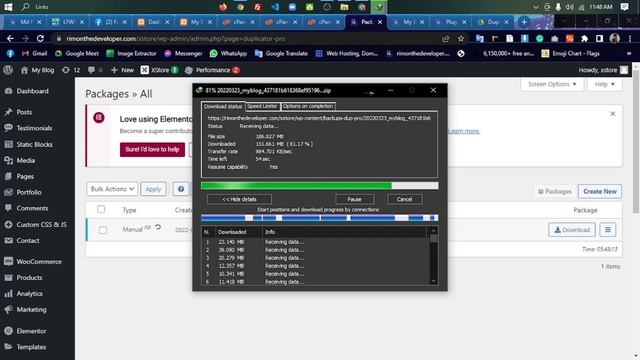Show hidden system tray icons
Viewport: 640px width, 360px height.
click(x=536, y=7)
